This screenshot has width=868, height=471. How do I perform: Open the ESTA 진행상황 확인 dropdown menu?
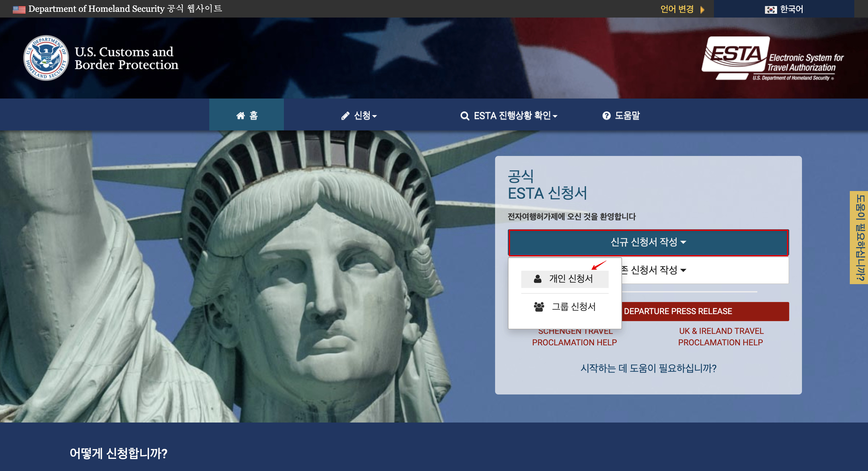[x=509, y=115]
